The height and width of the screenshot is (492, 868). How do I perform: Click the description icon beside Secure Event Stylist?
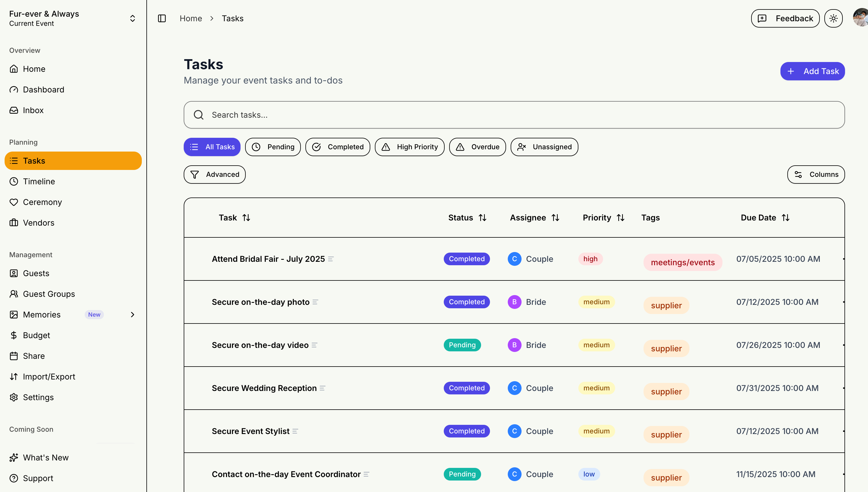tap(295, 431)
